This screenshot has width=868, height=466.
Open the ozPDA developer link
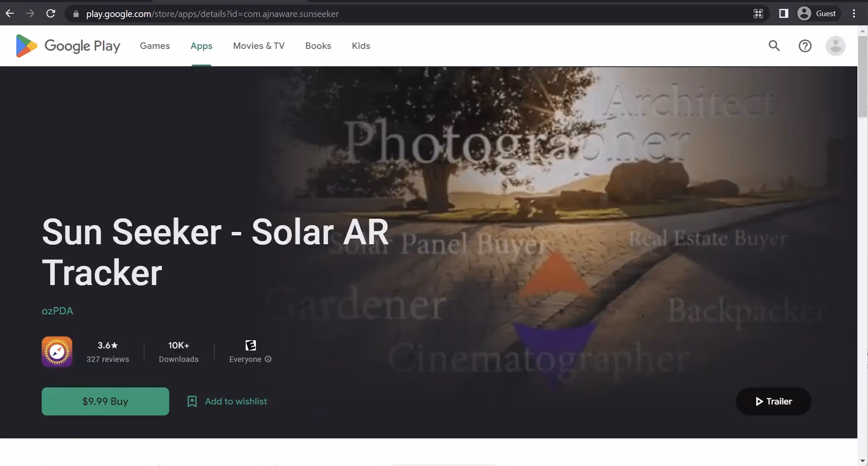pyautogui.click(x=57, y=311)
